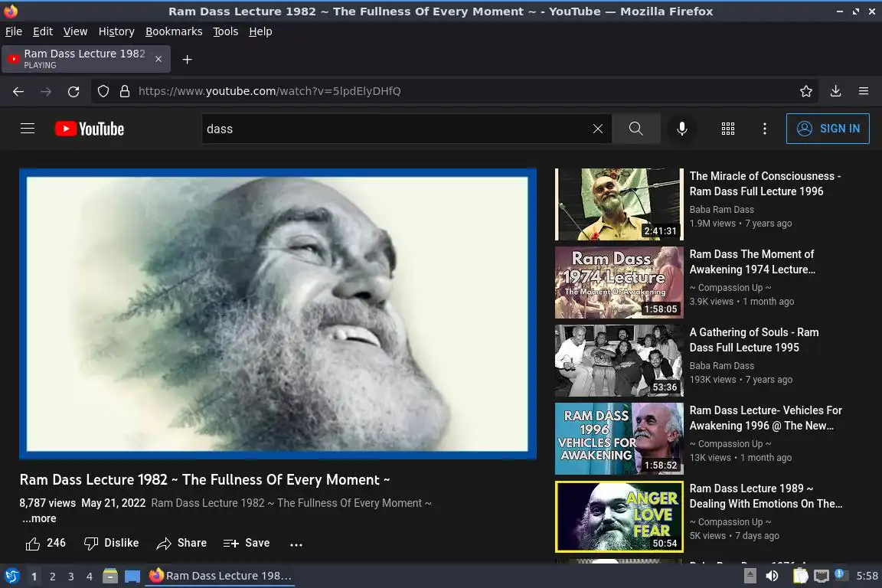882x588 pixels.
Task: Clear the search box with the X
Action: pos(598,129)
